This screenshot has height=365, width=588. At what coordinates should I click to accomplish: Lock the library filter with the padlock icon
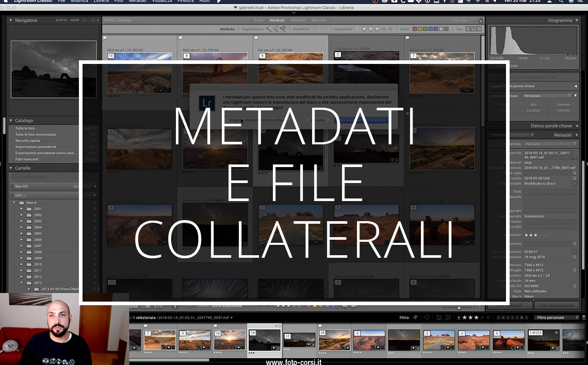[x=480, y=20]
